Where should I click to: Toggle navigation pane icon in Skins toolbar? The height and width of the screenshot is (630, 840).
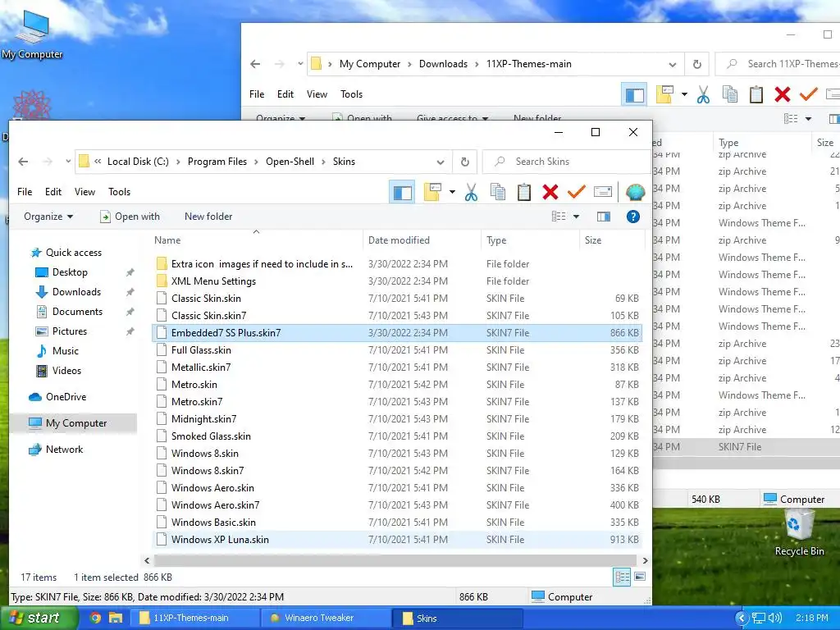402,192
